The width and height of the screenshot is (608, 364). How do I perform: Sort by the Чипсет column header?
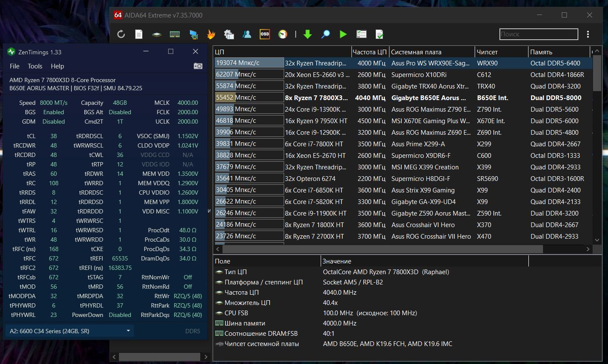[501, 52]
